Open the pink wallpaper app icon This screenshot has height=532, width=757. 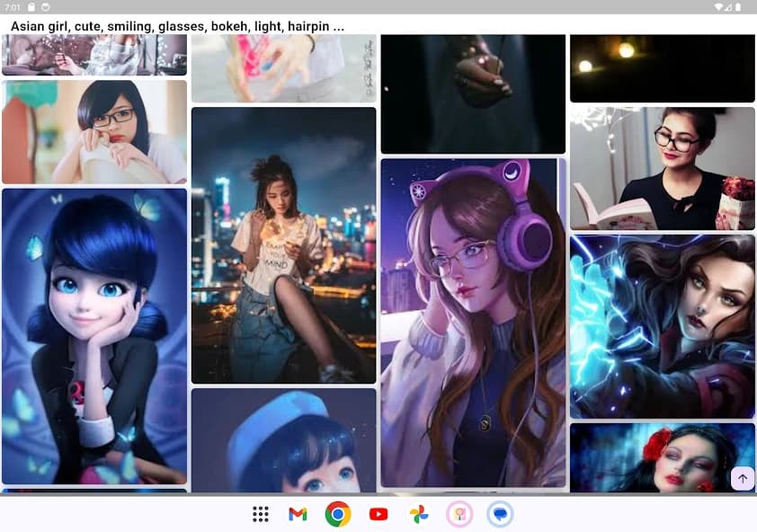click(x=459, y=514)
